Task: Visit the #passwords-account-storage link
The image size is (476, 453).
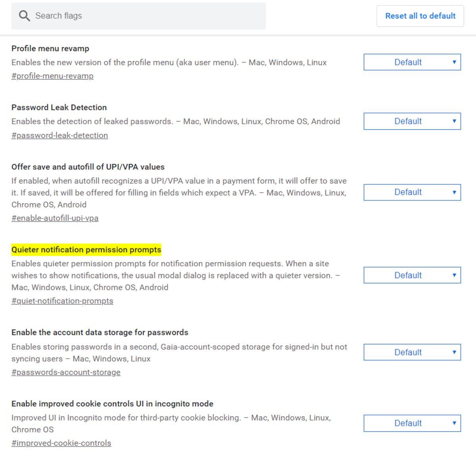Action: tap(66, 373)
